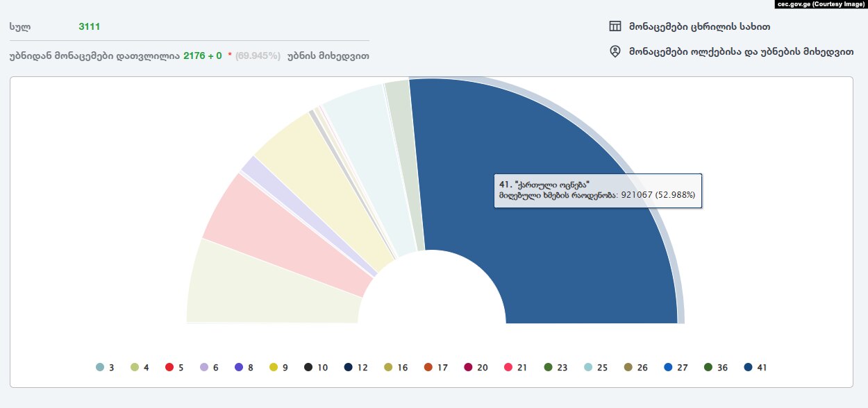
Task: Click the table view icon
Action: [615, 27]
